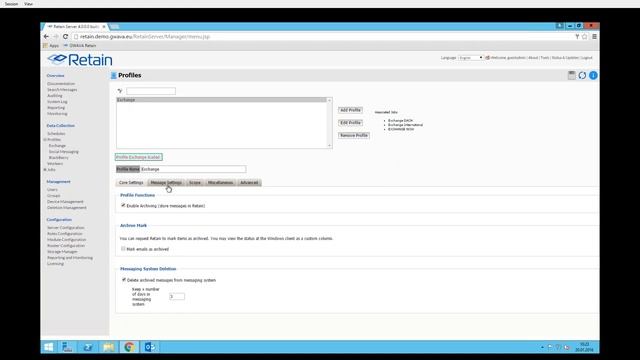Select BlackBerry profile in sidebar
The height and width of the screenshot is (360, 640).
click(58, 158)
